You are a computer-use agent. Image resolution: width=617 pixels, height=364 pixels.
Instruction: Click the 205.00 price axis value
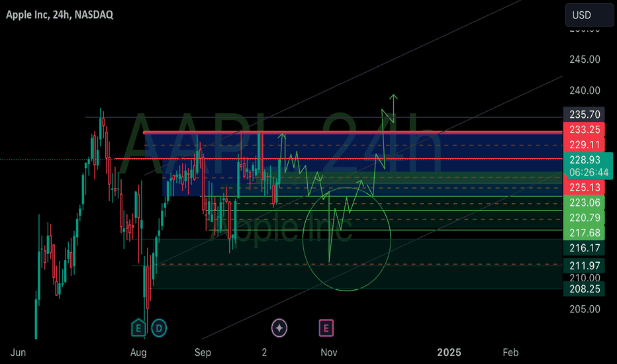pyautogui.click(x=585, y=309)
